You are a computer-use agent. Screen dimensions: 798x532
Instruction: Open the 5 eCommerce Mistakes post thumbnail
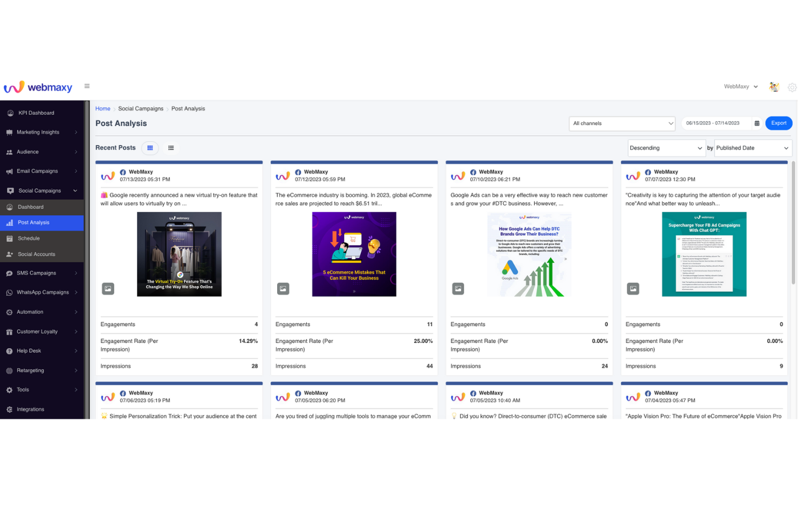(x=354, y=254)
